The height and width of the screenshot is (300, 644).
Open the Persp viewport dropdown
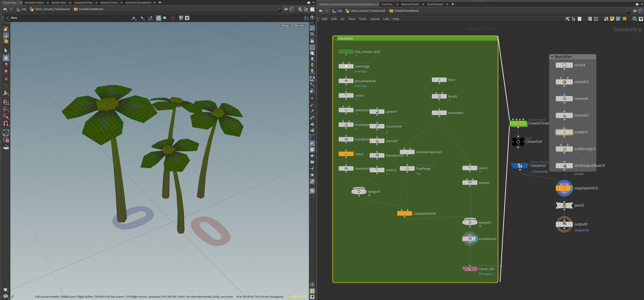[x=285, y=25]
